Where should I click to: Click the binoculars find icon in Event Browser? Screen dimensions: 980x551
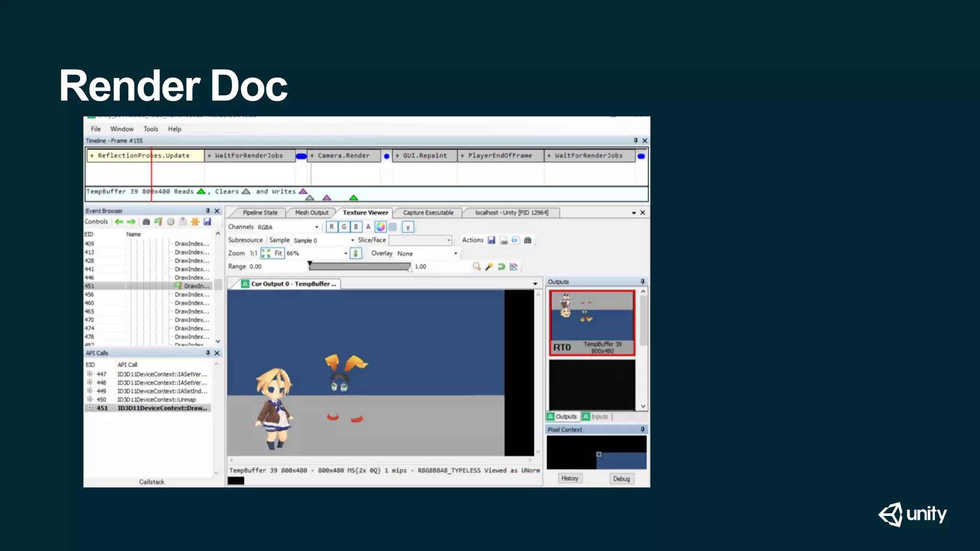click(x=146, y=222)
